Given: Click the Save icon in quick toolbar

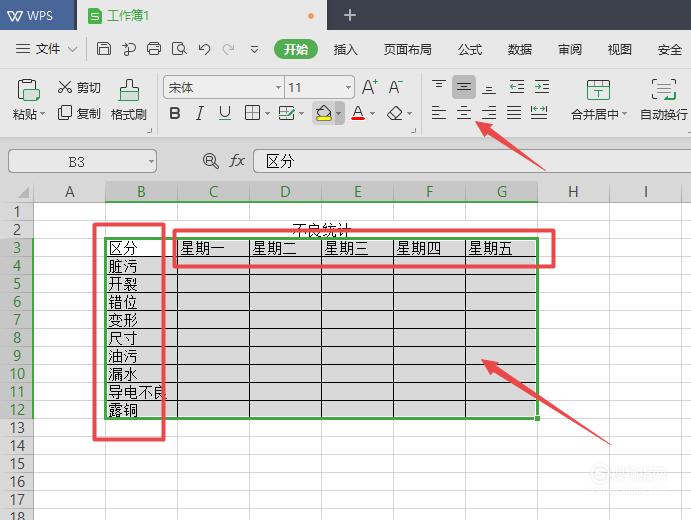Looking at the screenshot, I should (x=104, y=48).
